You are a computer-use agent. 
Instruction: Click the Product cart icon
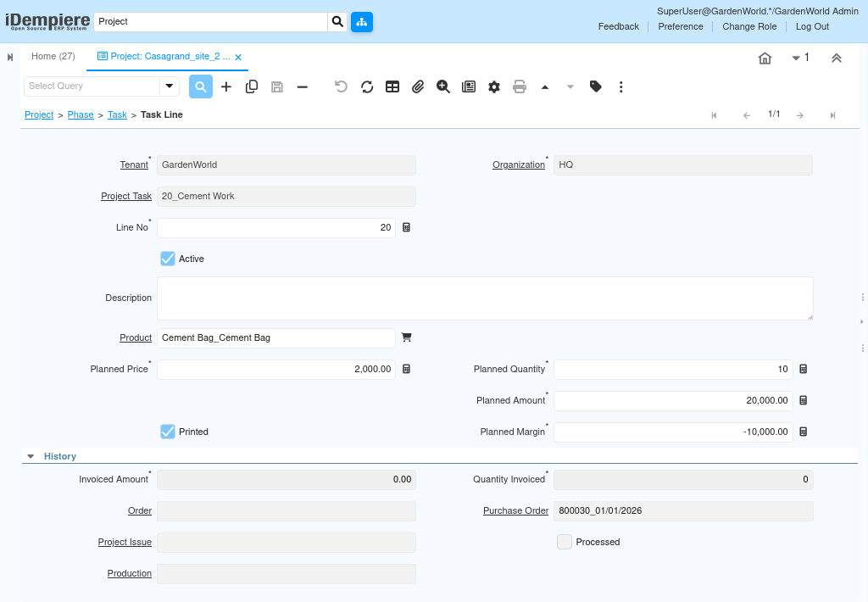click(406, 337)
